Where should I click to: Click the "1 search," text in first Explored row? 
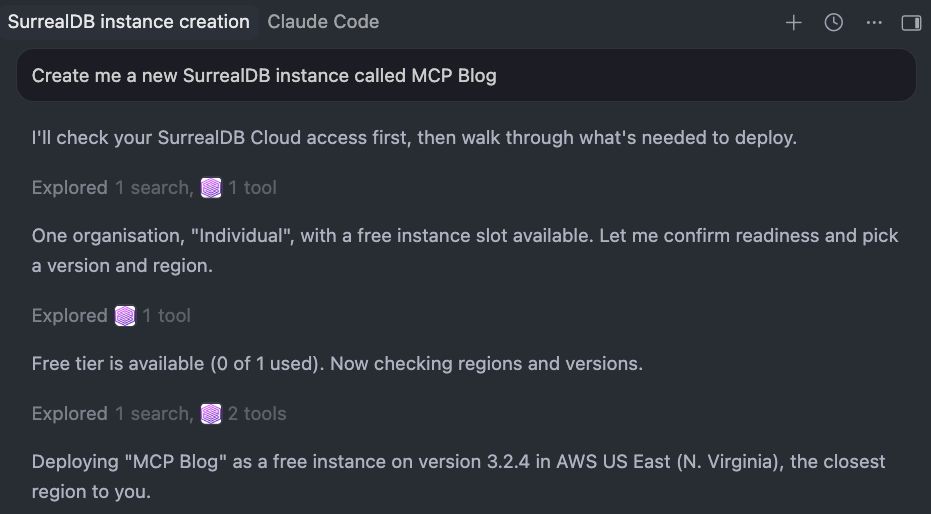coord(154,188)
